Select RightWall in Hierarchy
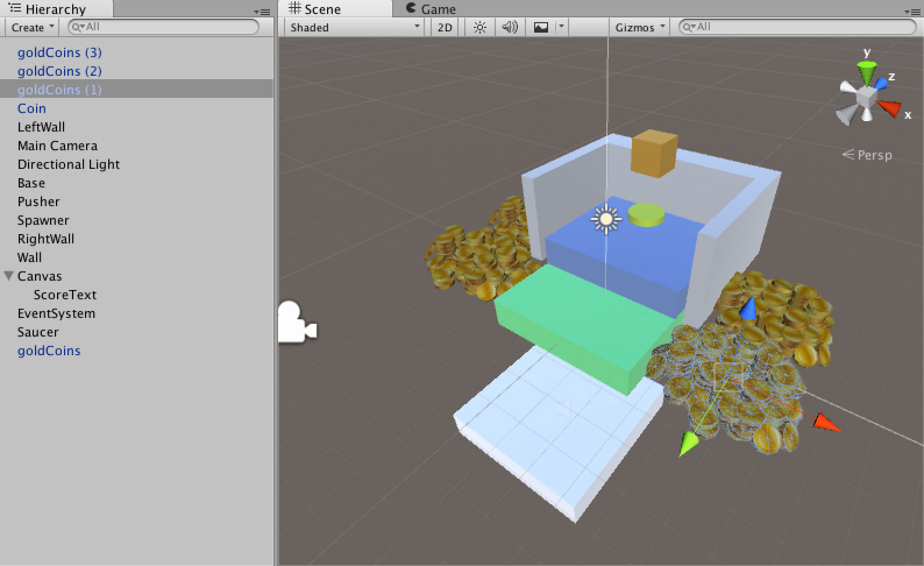This screenshot has height=566, width=924. (x=137, y=239)
